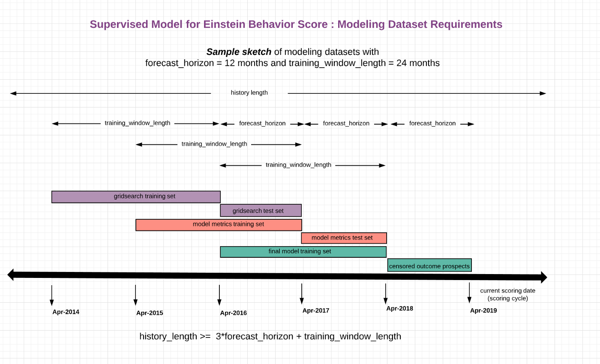Click training_window_length label spanning Apr-2015 to Apr-2017
The height and width of the screenshot is (364, 600).
[214, 144]
